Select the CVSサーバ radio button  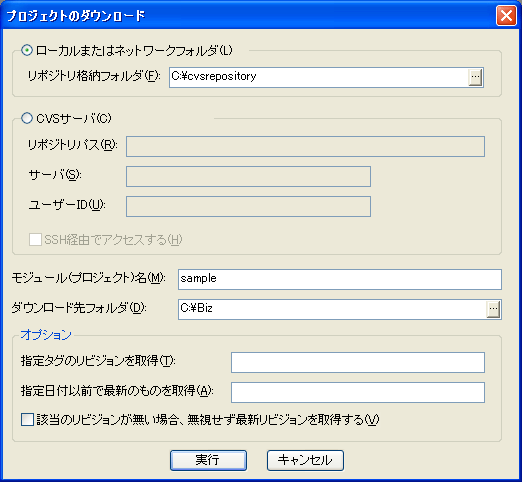[x=27, y=118]
